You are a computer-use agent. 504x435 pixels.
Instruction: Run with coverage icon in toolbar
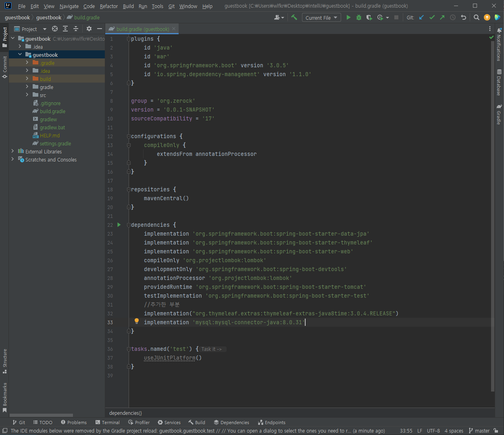pos(369,17)
